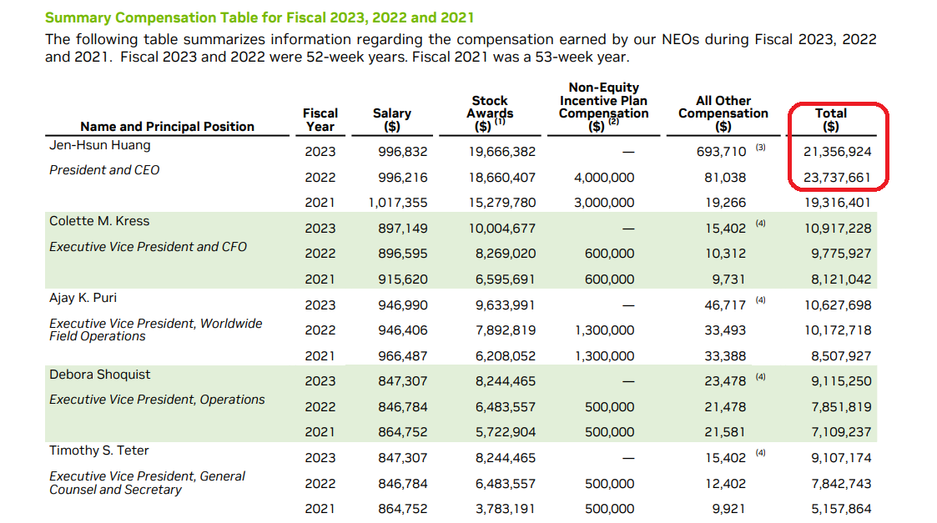
Task: Select Timothy S. Teter's name
Action: [99, 451]
